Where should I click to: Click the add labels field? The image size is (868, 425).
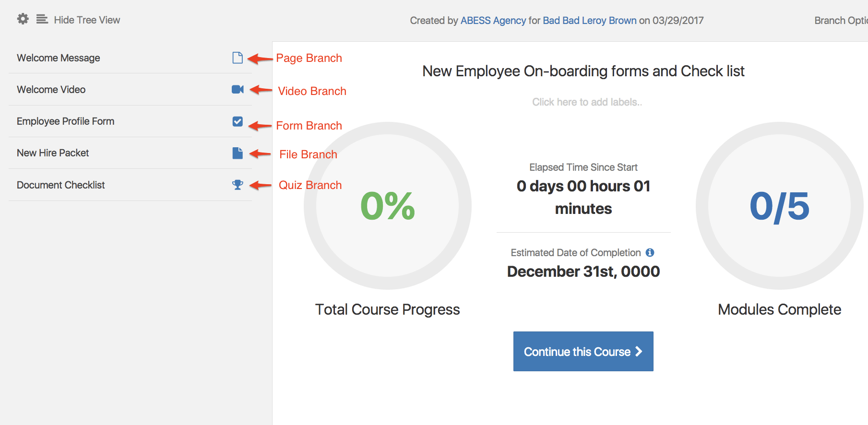(x=586, y=102)
